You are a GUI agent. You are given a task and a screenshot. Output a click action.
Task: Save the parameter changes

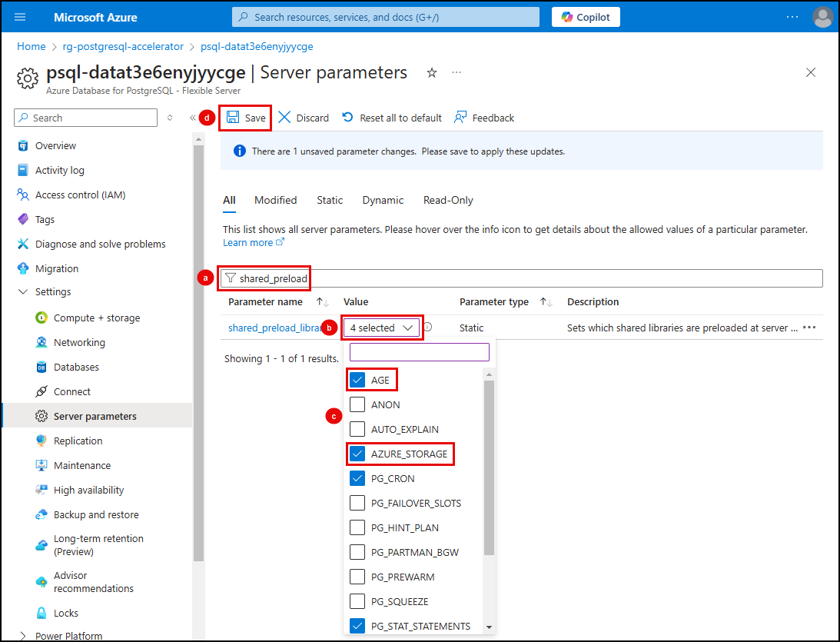click(246, 118)
